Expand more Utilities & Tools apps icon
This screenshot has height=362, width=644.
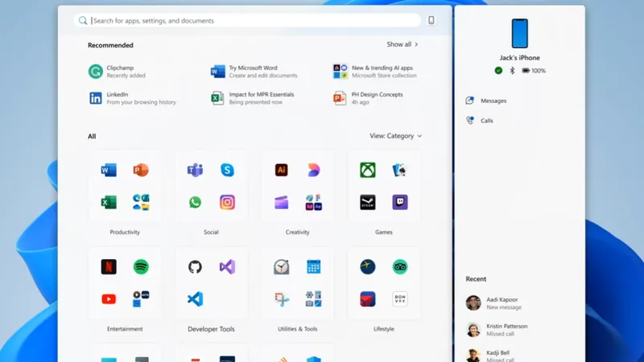[x=313, y=299]
